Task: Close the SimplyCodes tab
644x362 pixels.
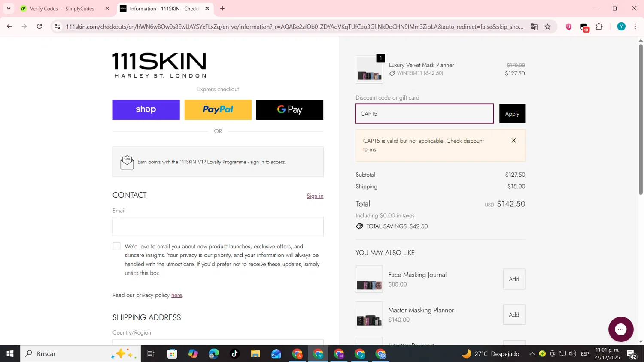Action: pos(107,9)
